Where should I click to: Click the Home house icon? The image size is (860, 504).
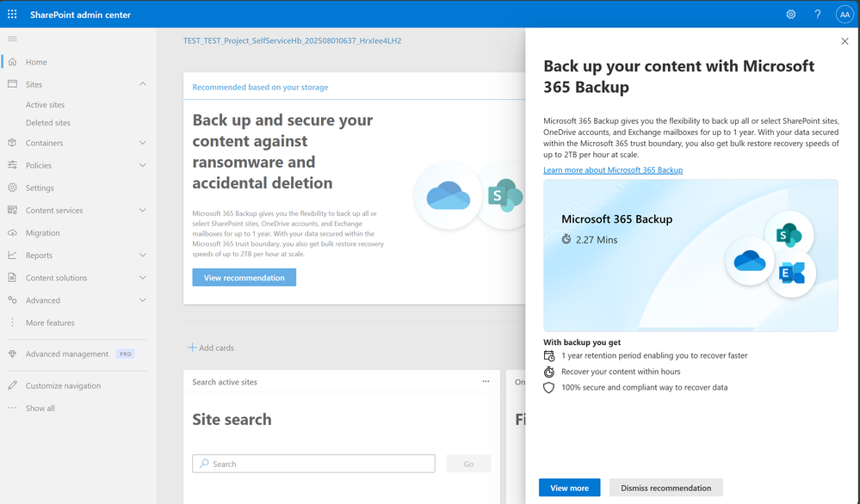pos(12,62)
